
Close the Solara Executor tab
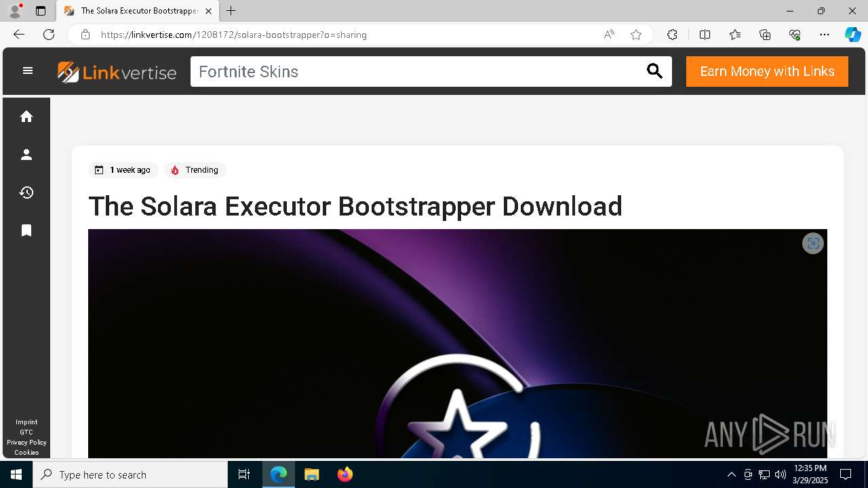coord(209,11)
